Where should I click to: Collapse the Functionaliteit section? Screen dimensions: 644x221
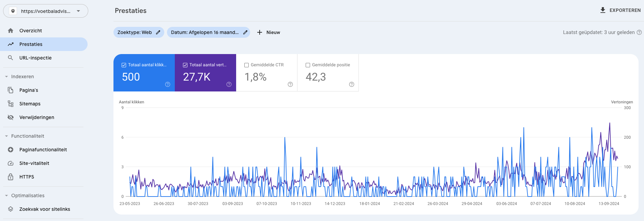(x=6, y=136)
